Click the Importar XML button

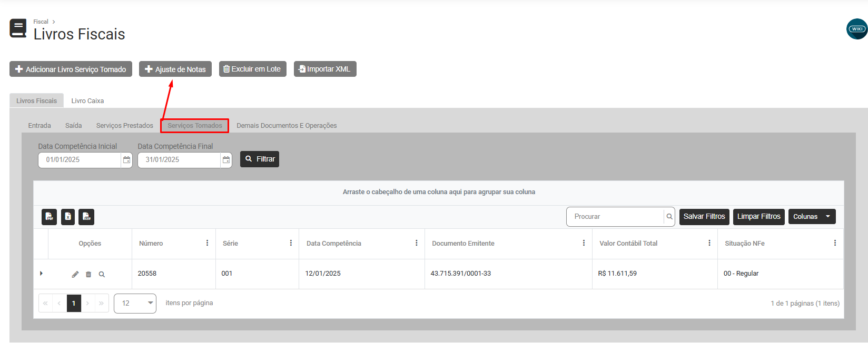pos(325,69)
